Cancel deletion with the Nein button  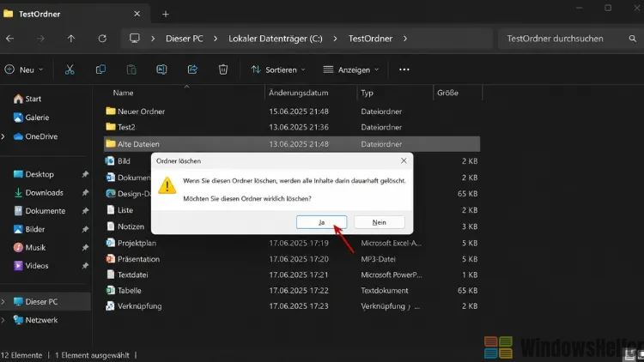[x=379, y=222]
